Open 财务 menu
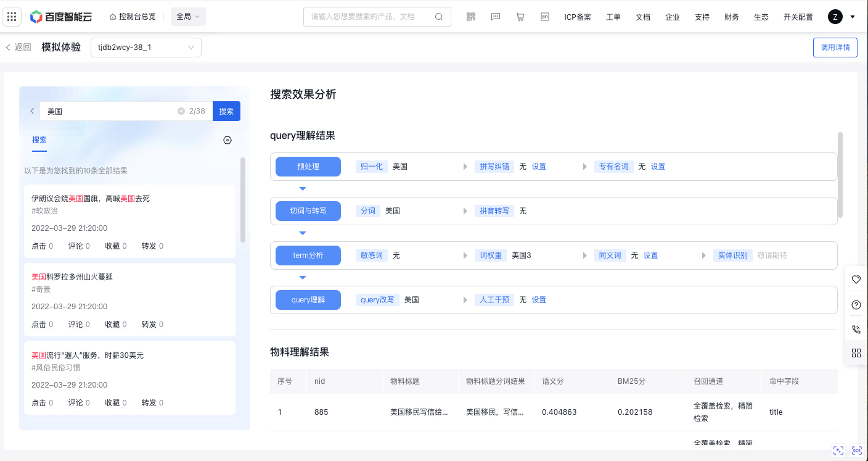This screenshot has width=868, height=461. [x=732, y=17]
